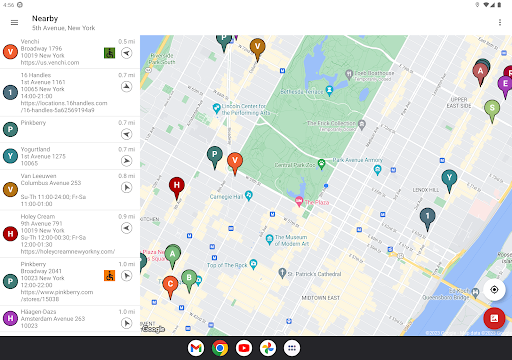The height and width of the screenshot is (360, 512).
Task: Click Carnegie Hall on the map
Action: pyautogui.click(x=231, y=196)
